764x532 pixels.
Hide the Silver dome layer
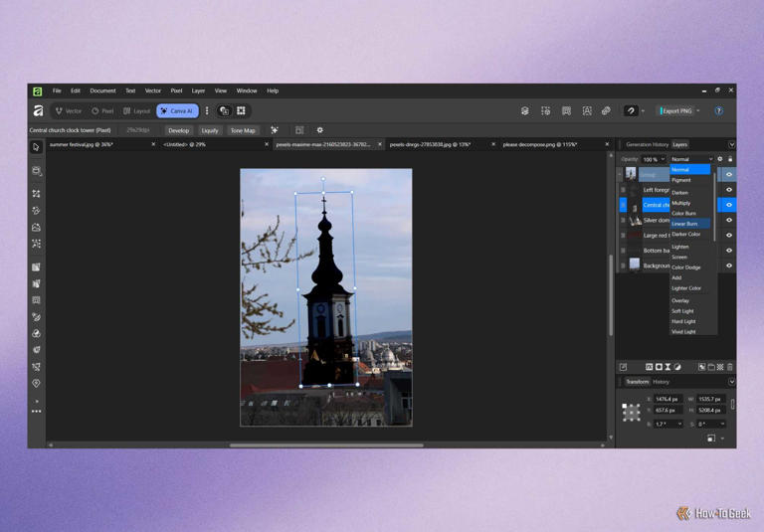pyautogui.click(x=729, y=220)
